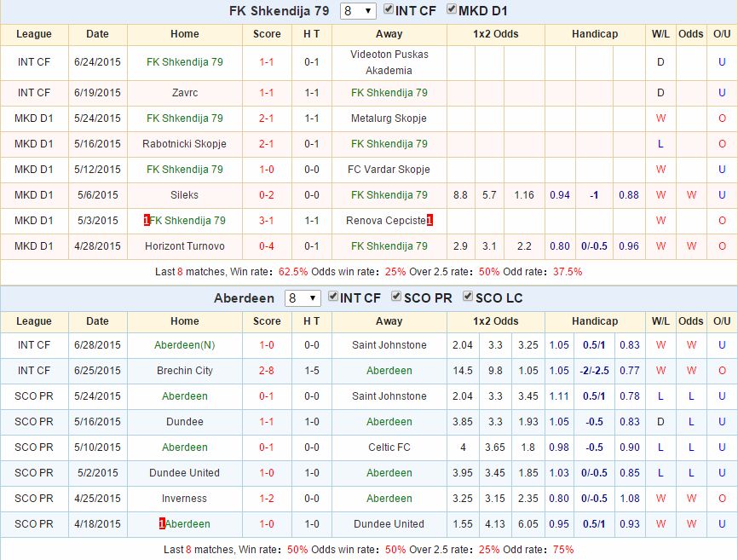Click 1.08 handicap odds in Inverness row
The height and width of the screenshot is (560, 738).
(630, 499)
